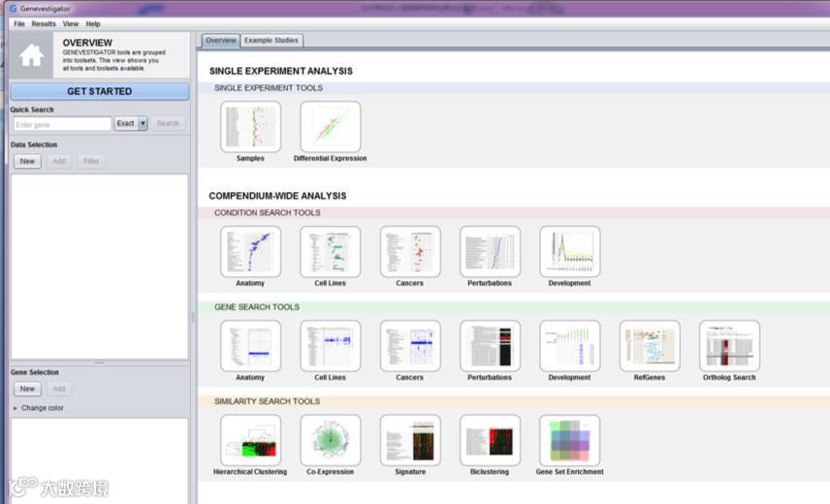Switch to the Example Studies tab
The height and width of the screenshot is (504, 830).
271,40
